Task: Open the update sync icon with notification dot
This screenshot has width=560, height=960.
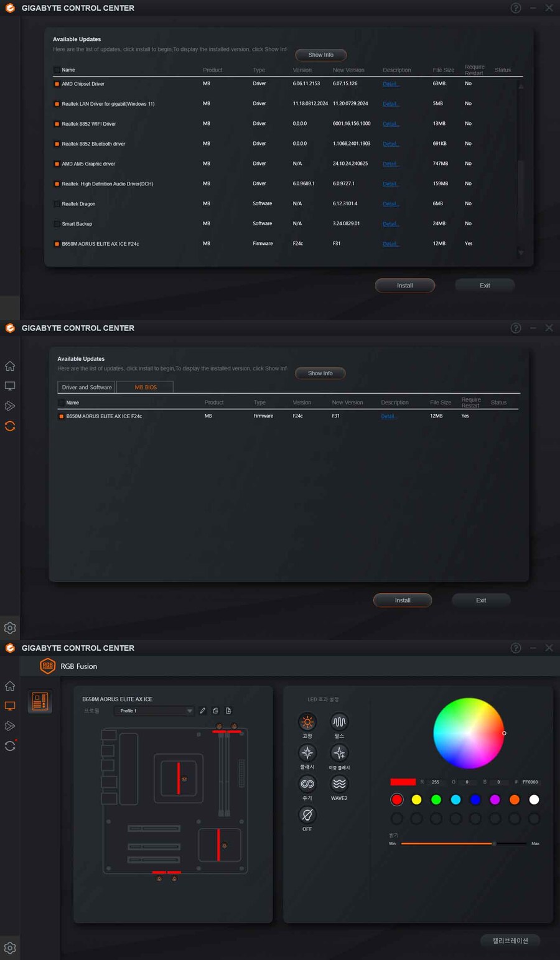Action: point(10,745)
